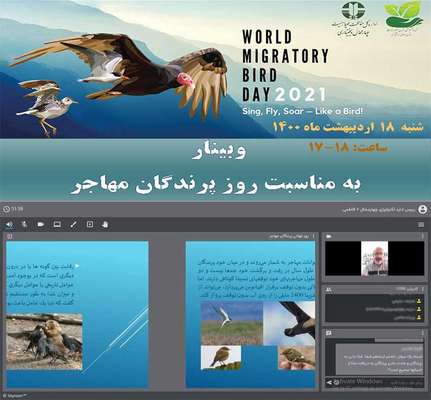The height and width of the screenshot is (400, 431).
Task: Click the chat panel icon
Action: (329, 333)
